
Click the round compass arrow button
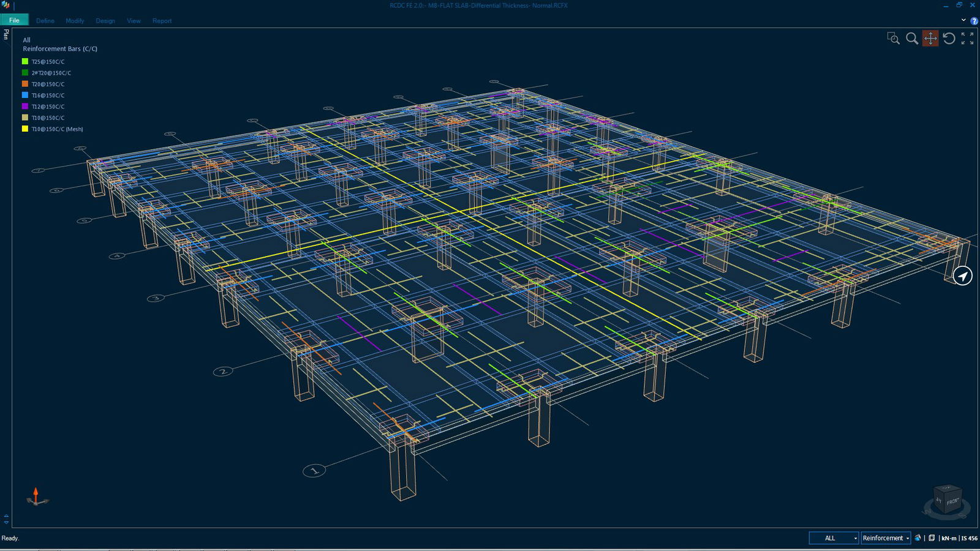963,276
